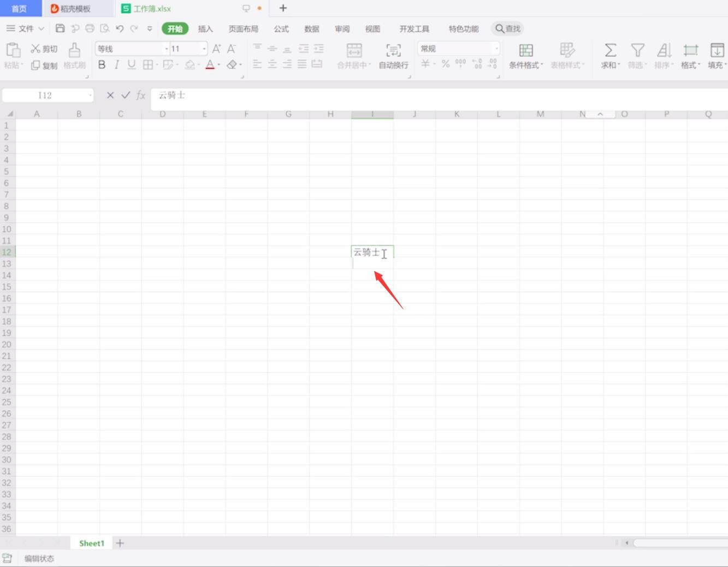Screen dimensions: 728x567
Task: Add a new sheet with plus button
Action: (x=120, y=543)
